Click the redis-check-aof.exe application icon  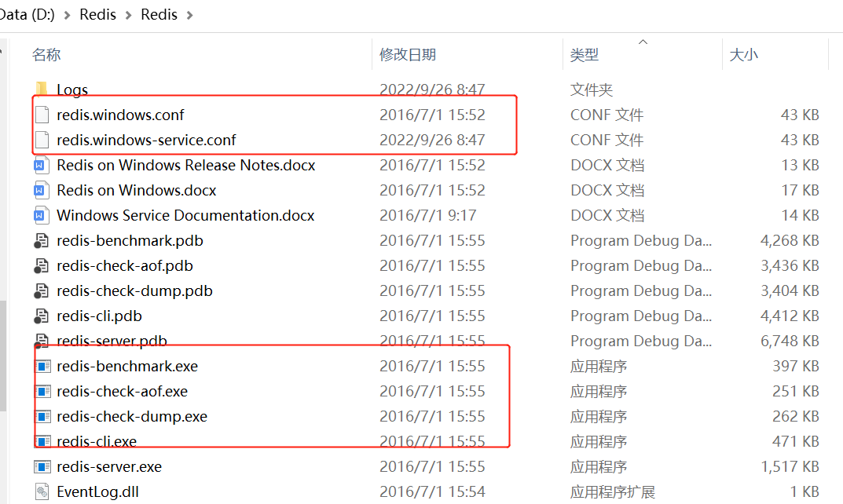42,391
